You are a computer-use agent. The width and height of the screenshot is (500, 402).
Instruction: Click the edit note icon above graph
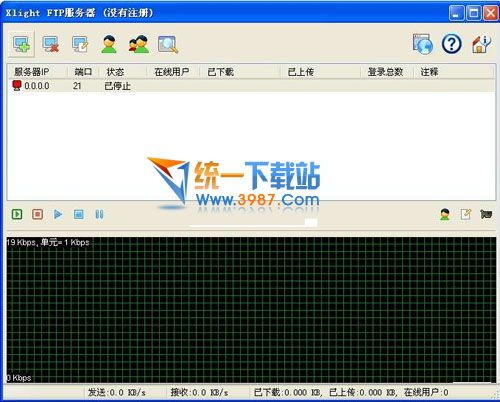click(465, 214)
